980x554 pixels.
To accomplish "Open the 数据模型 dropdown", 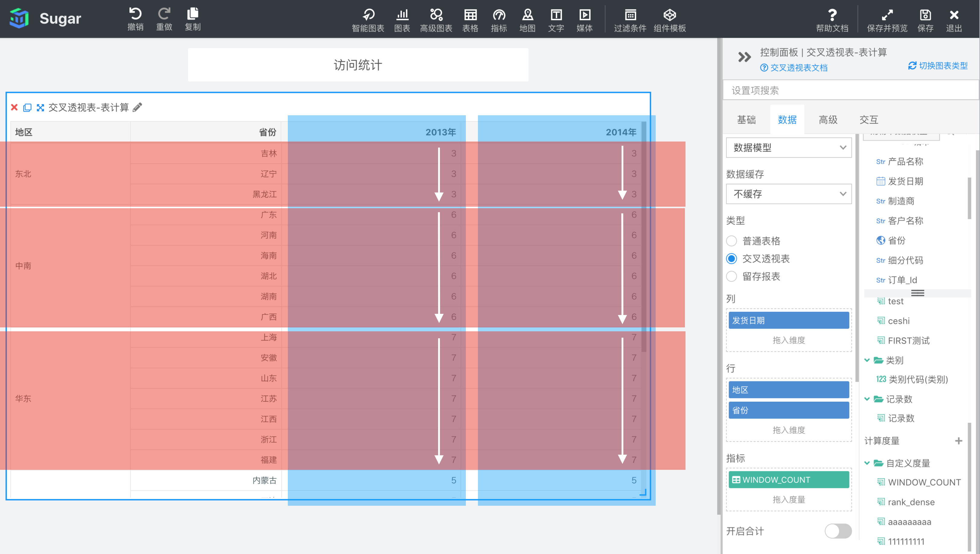I will coord(789,148).
